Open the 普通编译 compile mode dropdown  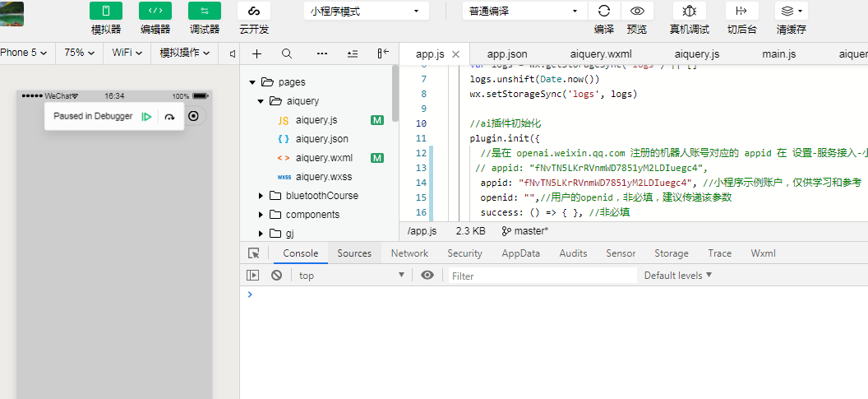pyautogui.click(x=524, y=11)
